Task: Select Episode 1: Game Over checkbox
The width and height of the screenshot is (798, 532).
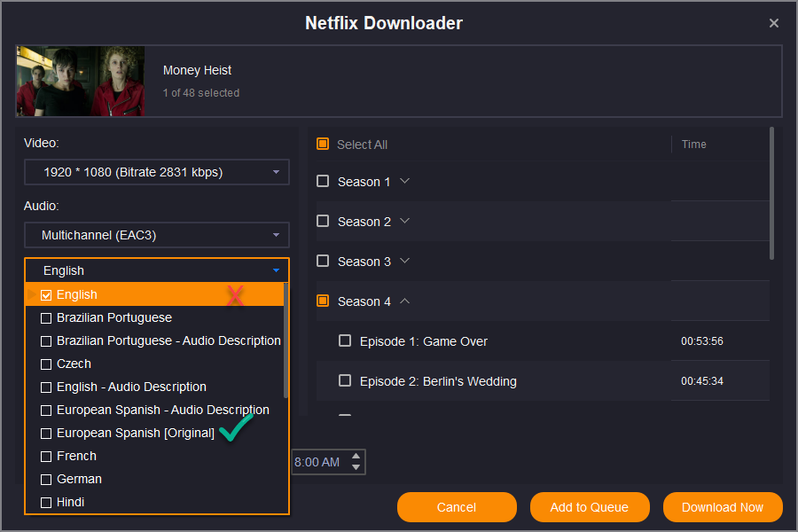Action: pyautogui.click(x=345, y=340)
